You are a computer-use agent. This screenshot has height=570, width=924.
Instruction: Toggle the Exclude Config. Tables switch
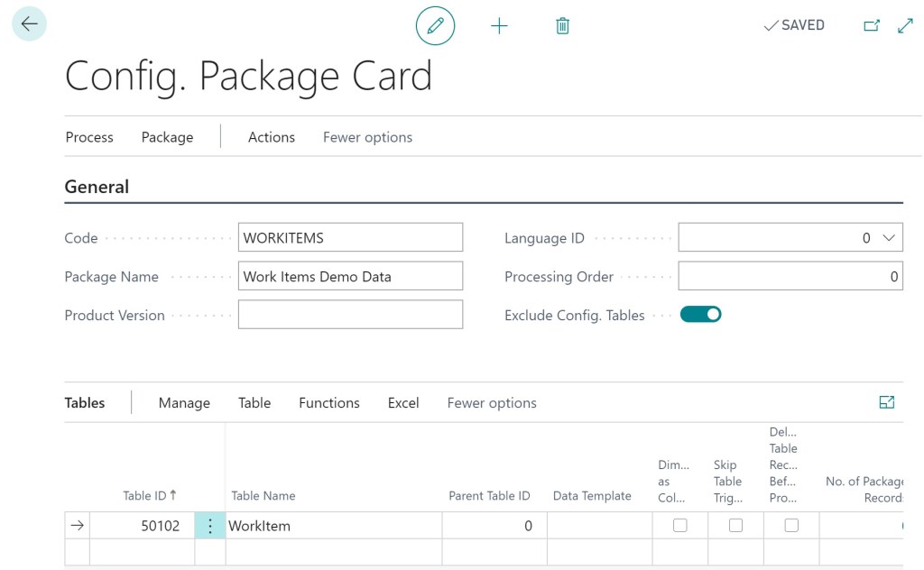[x=700, y=315]
